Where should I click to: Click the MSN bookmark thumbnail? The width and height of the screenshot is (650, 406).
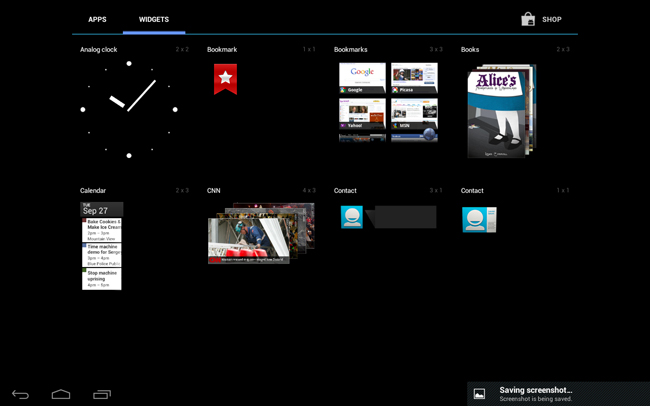click(x=414, y=114)
